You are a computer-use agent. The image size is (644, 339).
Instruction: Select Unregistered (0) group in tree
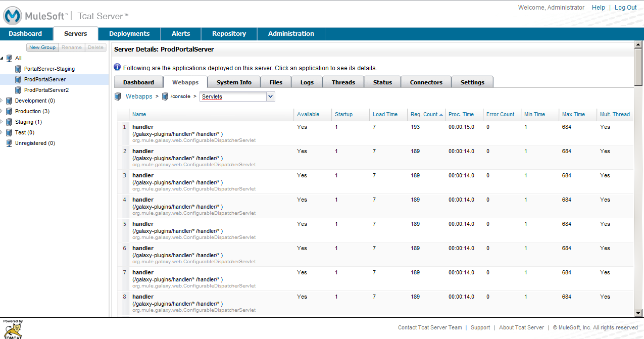point(35,143)
